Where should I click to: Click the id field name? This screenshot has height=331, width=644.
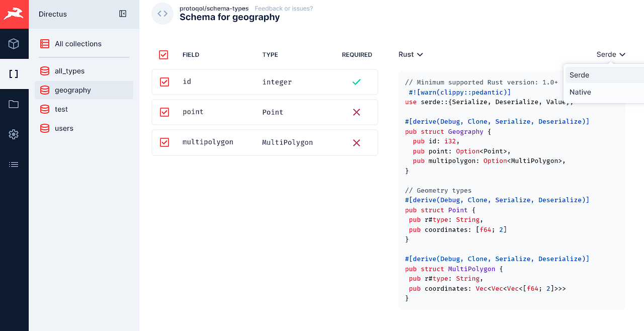tap(187, 81)
